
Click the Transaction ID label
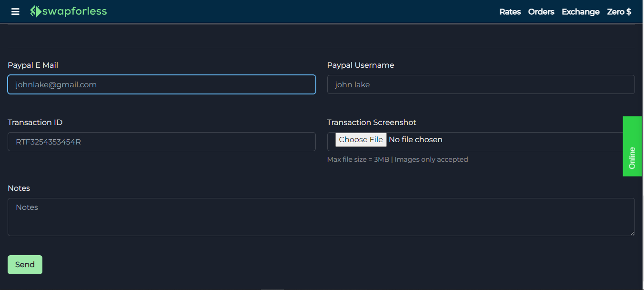[35, 123]
